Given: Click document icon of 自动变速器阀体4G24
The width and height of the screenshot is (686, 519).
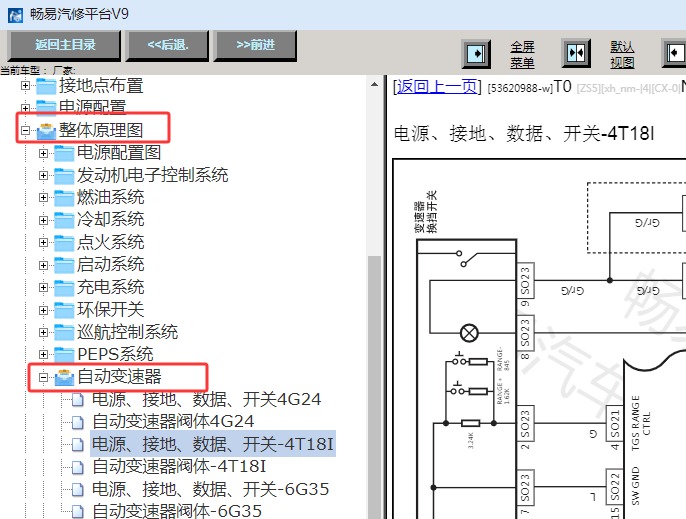Looking at the screenshot, I should click(x=77, y=422).
